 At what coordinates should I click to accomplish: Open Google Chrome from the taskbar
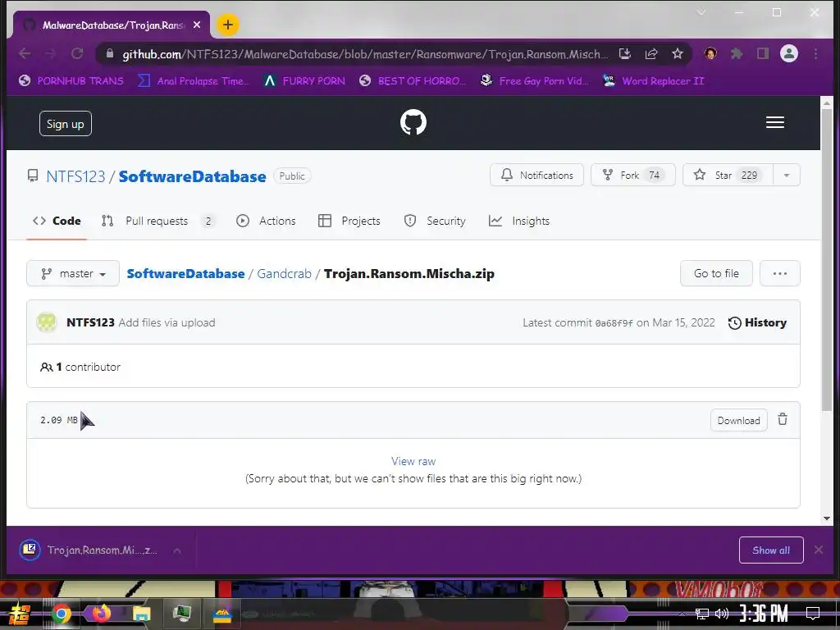click(61, 614)
